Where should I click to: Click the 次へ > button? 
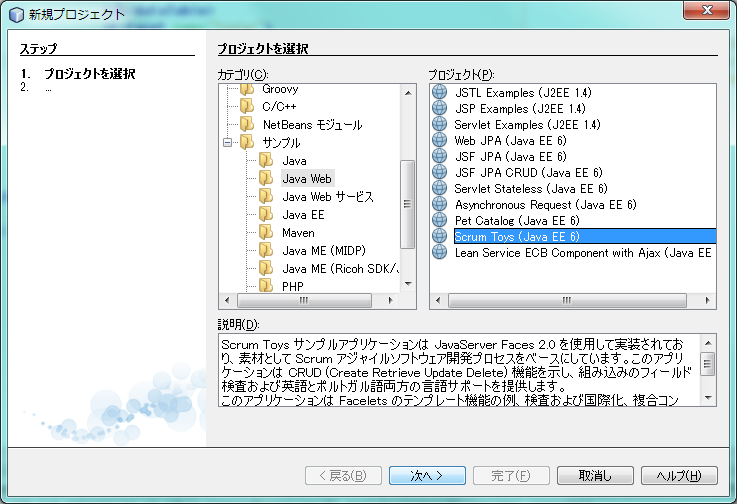(427, 475)
